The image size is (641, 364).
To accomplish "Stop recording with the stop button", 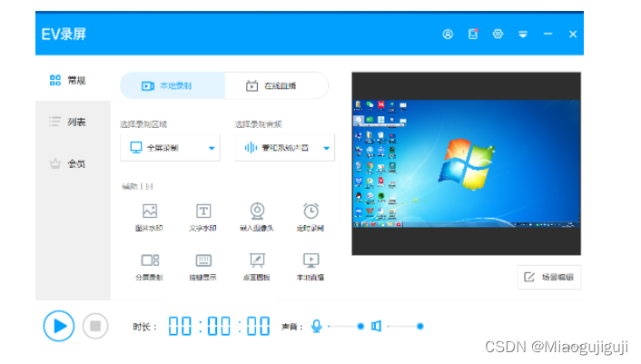I will [x=95, y=326].
